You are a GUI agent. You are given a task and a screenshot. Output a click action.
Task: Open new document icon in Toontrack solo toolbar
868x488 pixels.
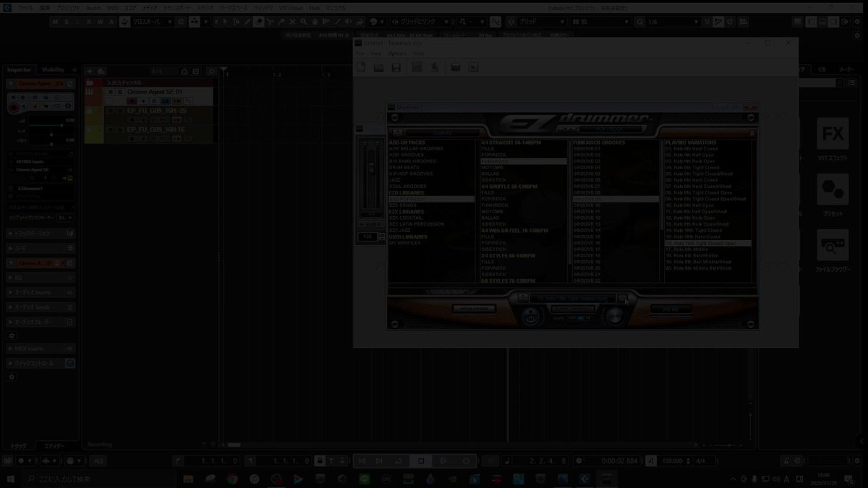(362, 67)
